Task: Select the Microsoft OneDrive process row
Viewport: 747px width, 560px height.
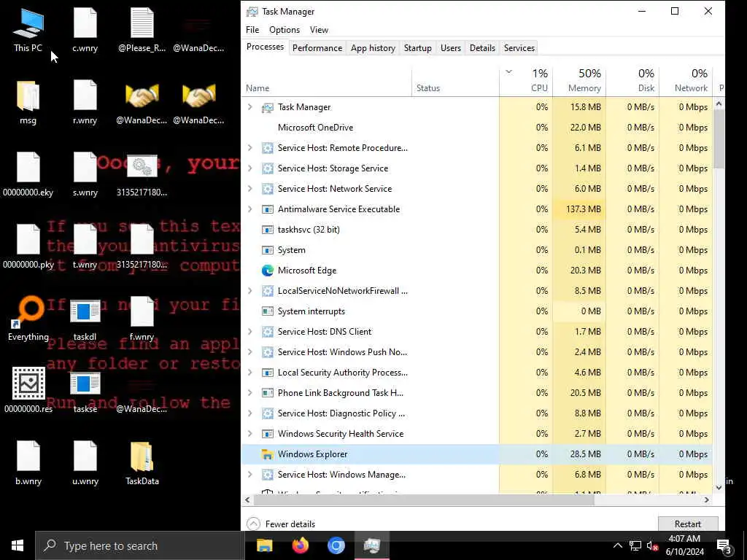Action: pos(477,127)
